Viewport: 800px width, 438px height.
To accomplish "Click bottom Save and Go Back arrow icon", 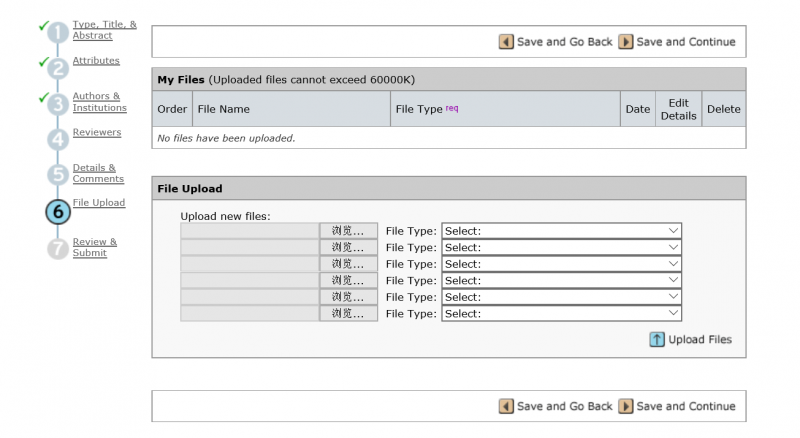I will pyautogui.click(x=506, y=406).
